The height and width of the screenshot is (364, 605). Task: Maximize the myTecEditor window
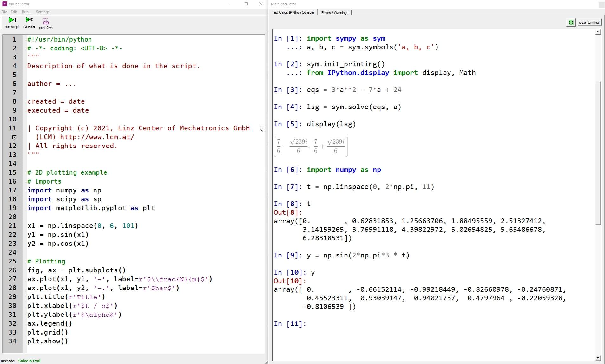click(x=246, y=4)
